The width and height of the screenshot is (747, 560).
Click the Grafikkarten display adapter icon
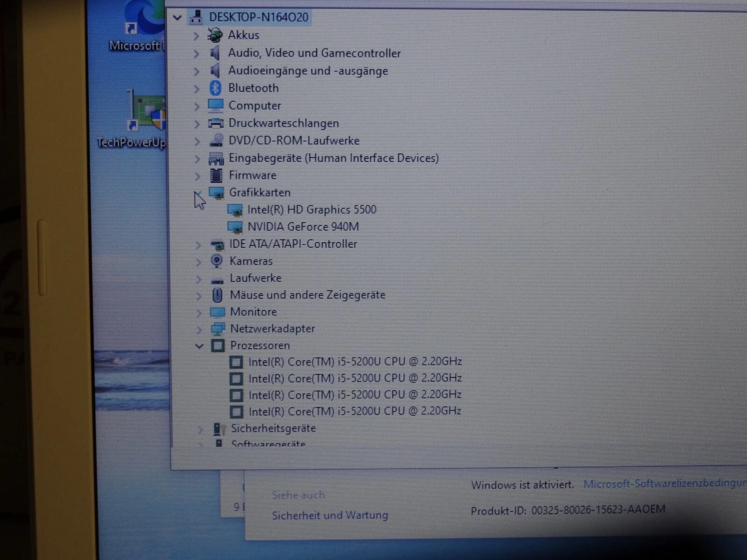click(x=217, y=193)
